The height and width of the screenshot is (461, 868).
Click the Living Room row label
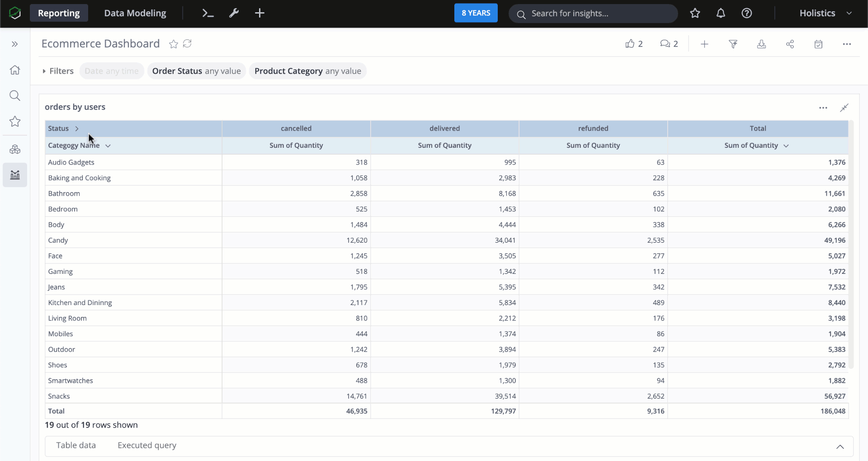coord(67,318)
